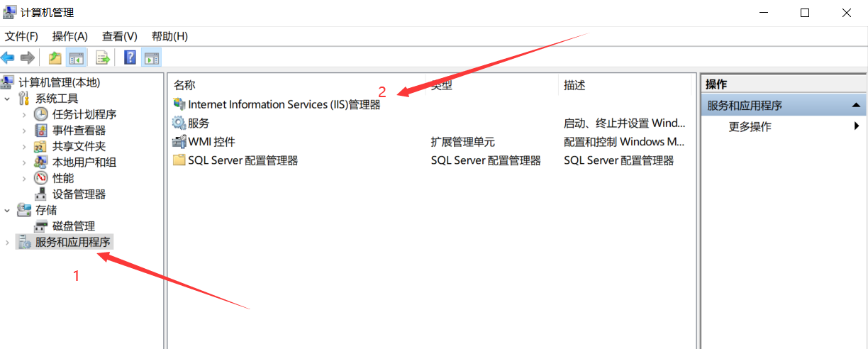Image resolution: width=868 pixels, height=349 pixels.
Task: Click the IIS管理器 list icon
Action: pos(179,104)
